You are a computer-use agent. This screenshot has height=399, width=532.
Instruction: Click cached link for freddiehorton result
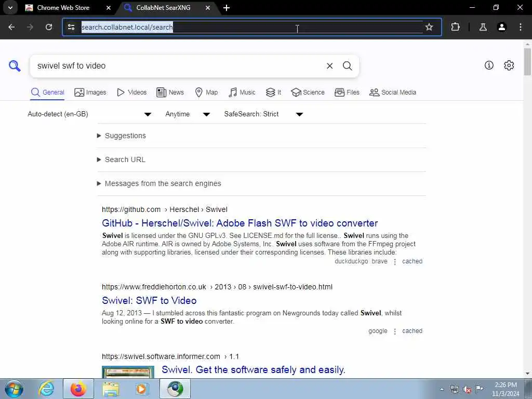(412, 331)
